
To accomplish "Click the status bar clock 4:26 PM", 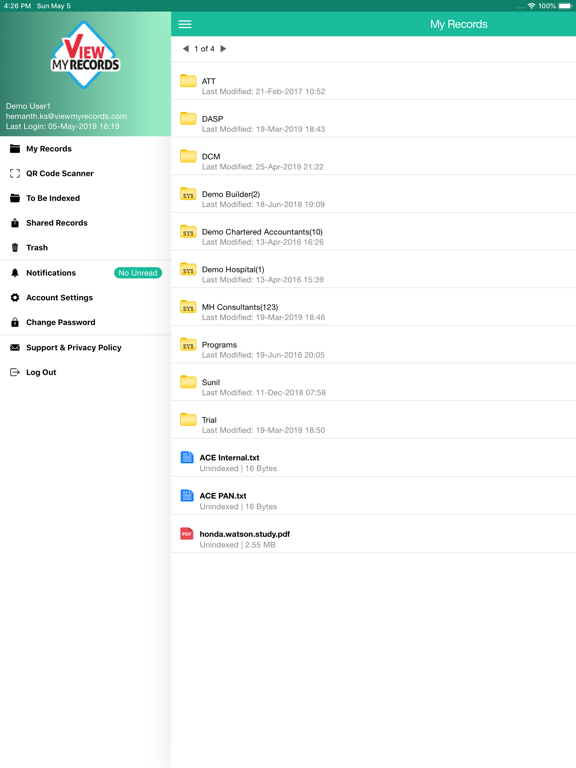I will tap(17, 6).
